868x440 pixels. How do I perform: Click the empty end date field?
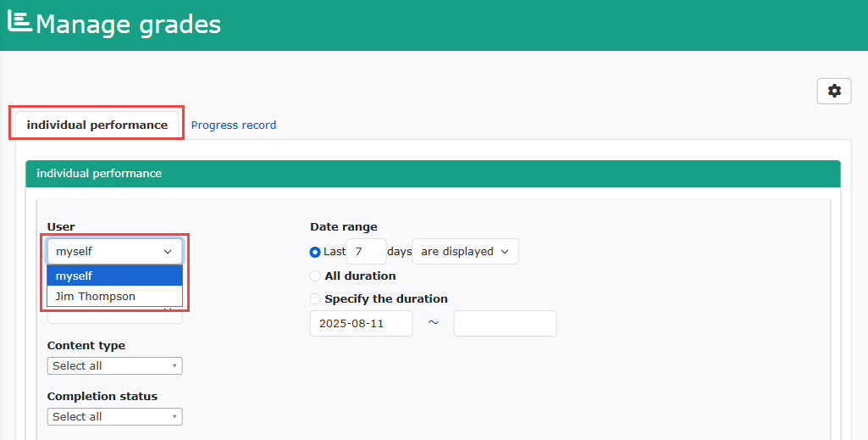click(505, 324)
